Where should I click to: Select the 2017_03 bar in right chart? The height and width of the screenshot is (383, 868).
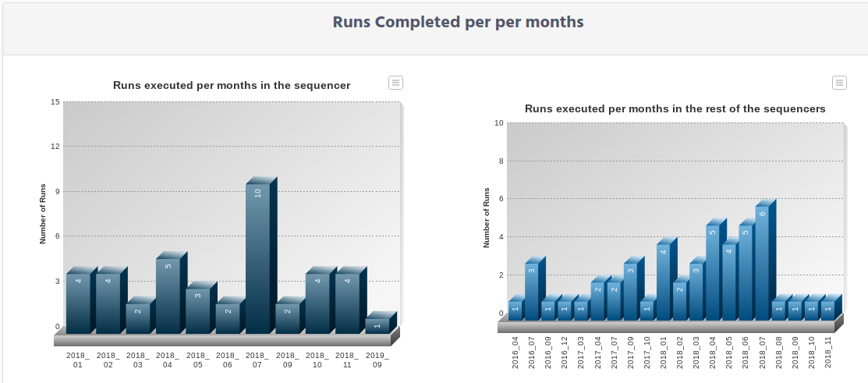click(581, 310)
